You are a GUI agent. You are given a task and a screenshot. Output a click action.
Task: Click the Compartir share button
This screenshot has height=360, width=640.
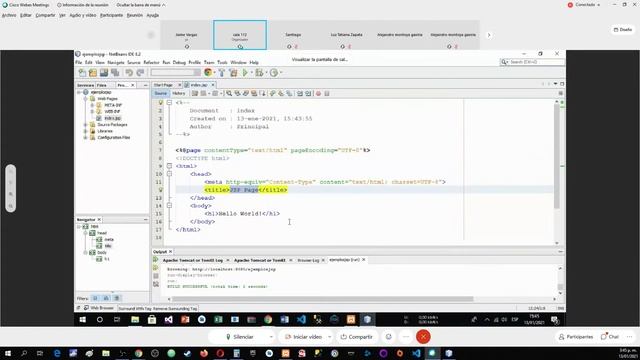click(x=356, y=337)
